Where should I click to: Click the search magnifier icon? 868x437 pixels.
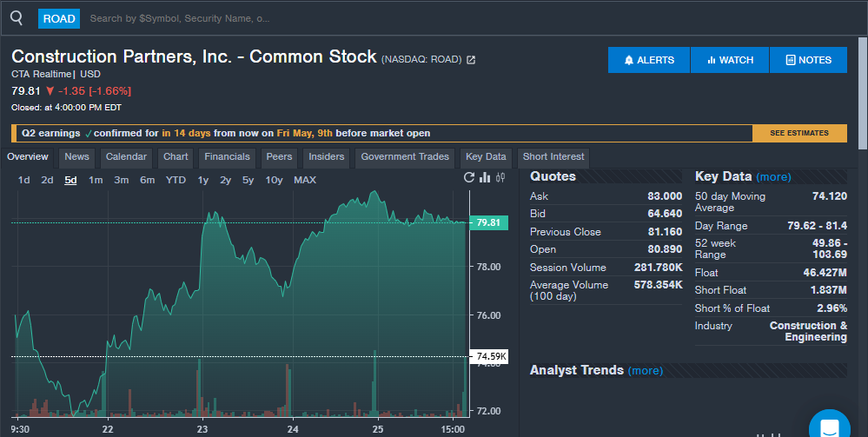point(17,17)
